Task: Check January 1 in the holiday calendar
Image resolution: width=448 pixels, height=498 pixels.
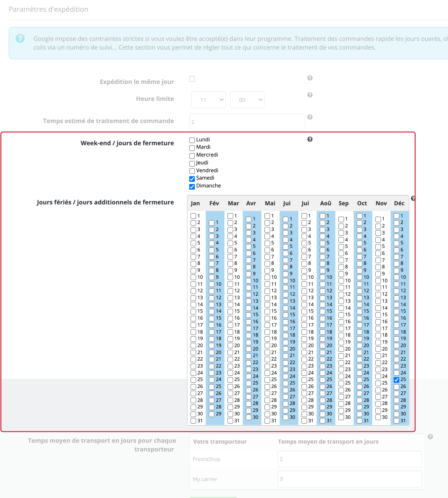Action: click(x=193, y=216)
